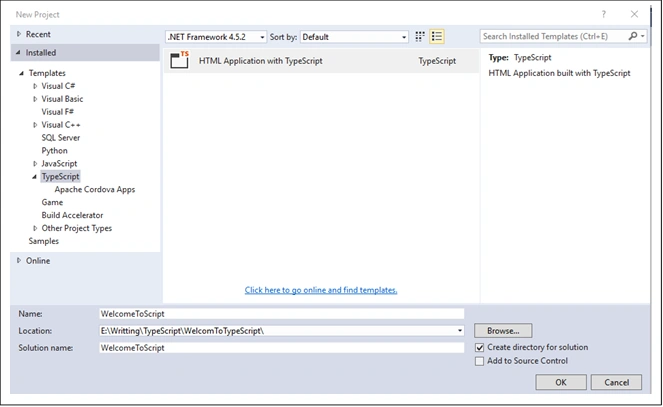The width and height of the screenshot is (663, 407).
Task: Collapse the Installed section
Action: pos(18,52)
